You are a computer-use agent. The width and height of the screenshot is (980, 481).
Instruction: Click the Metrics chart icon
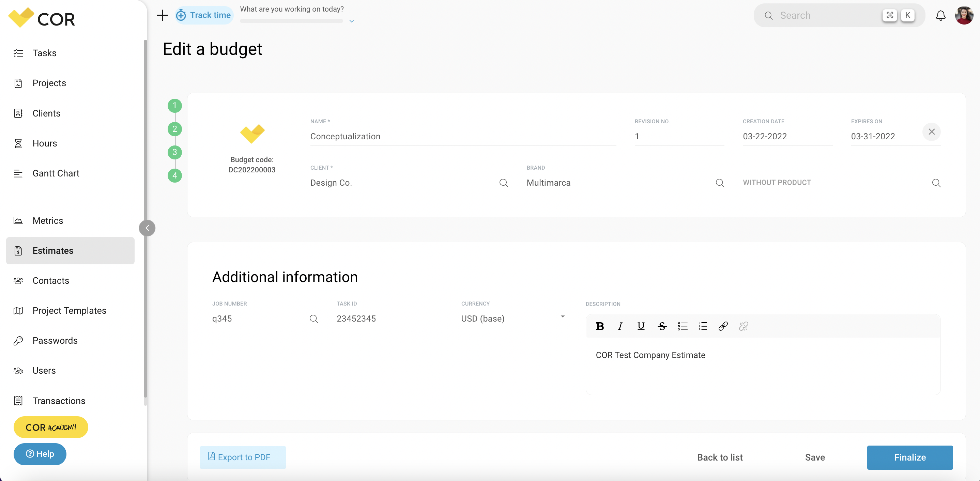(x=18, y=220)
